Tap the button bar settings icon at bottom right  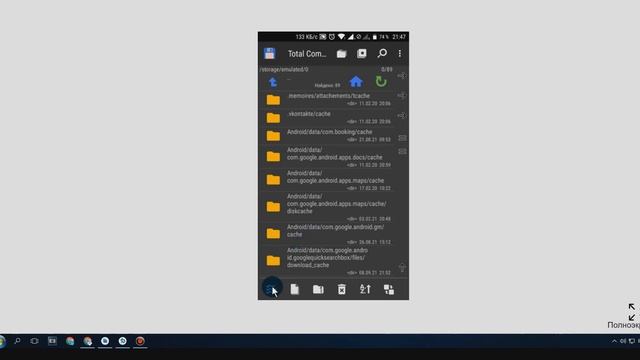[x=389, y=289]
